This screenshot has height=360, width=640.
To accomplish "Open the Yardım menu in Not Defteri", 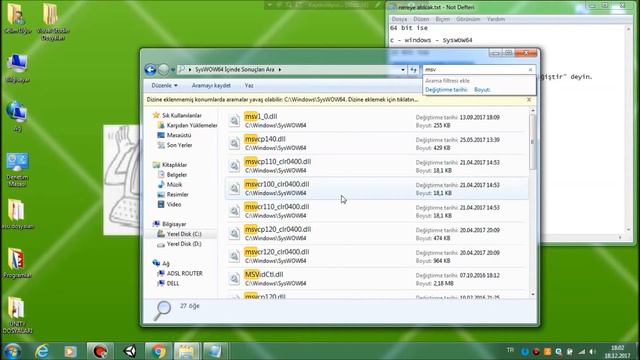I will [496, 19].
